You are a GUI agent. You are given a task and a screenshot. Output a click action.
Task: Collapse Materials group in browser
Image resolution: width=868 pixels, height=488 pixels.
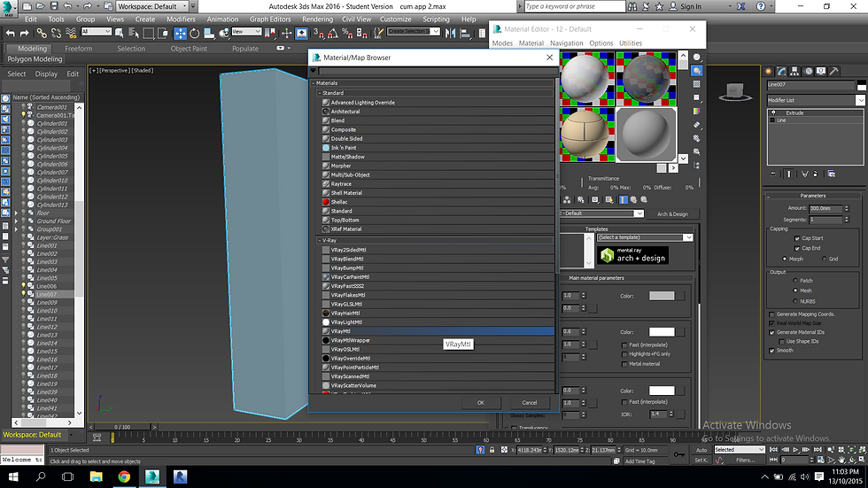(x=313, y=83)
